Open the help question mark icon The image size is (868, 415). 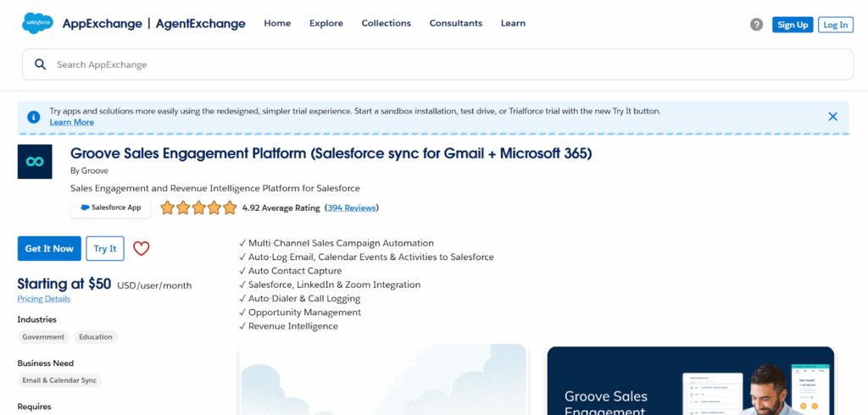point(756,25)
